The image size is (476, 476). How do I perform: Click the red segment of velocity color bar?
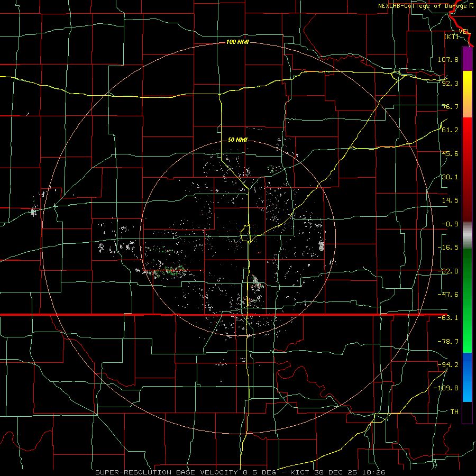pos(467,169)
